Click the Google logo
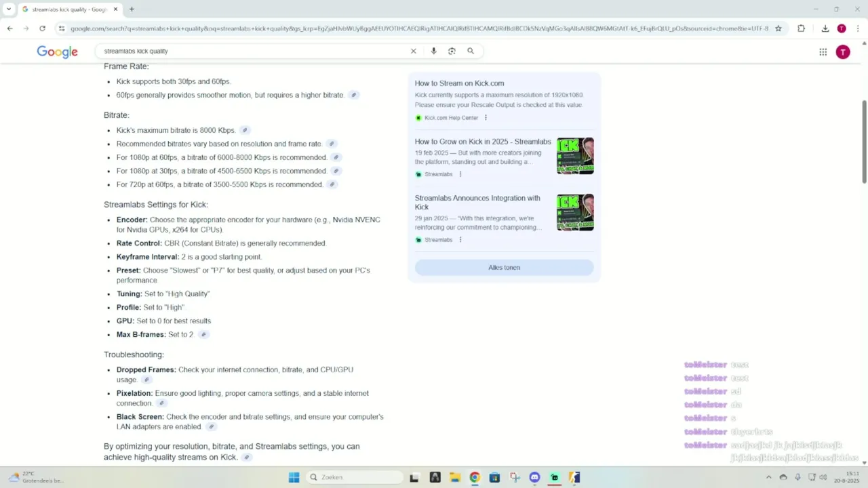Viewport: 868px width, 488px height. tap(57, 52)
